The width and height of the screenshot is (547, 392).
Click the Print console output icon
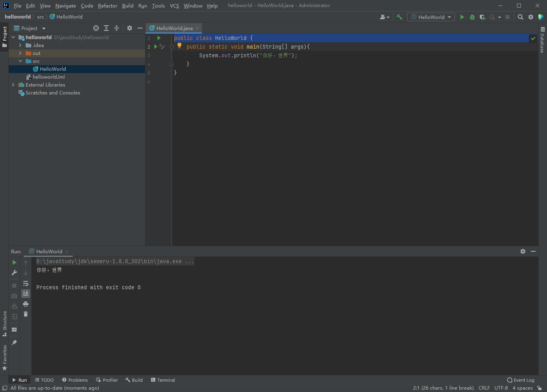click(26, 304)
